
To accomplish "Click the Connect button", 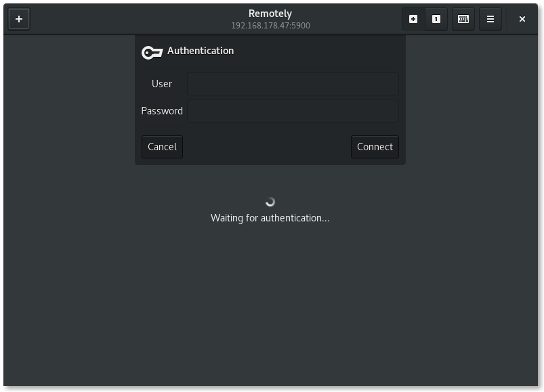I will (x=375, y=147).
